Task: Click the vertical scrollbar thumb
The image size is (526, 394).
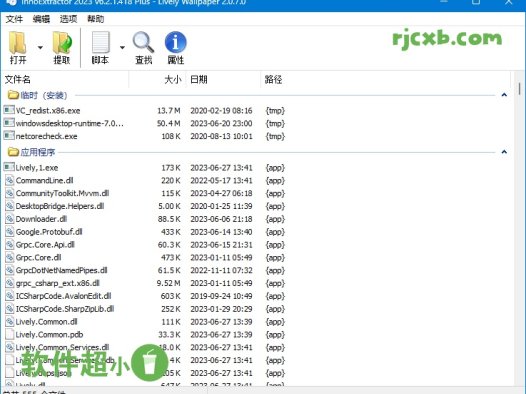Action: [x=520, y=88]
